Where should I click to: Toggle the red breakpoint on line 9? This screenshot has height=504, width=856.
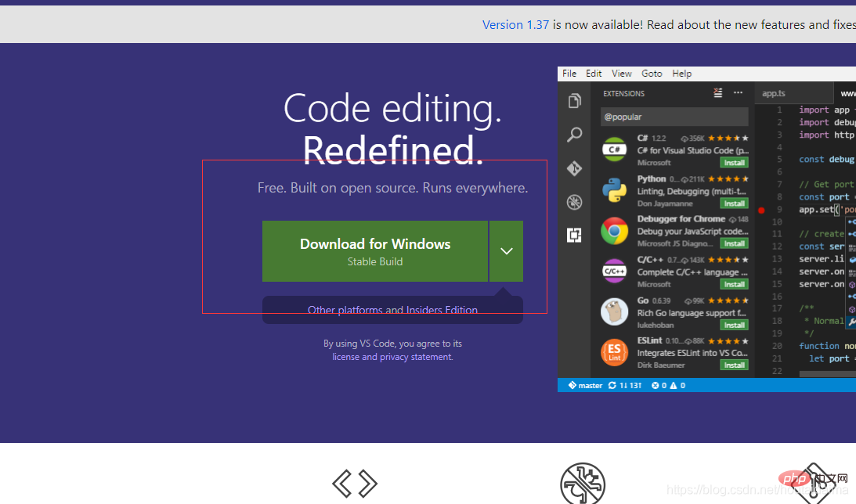tap(761, 210)
